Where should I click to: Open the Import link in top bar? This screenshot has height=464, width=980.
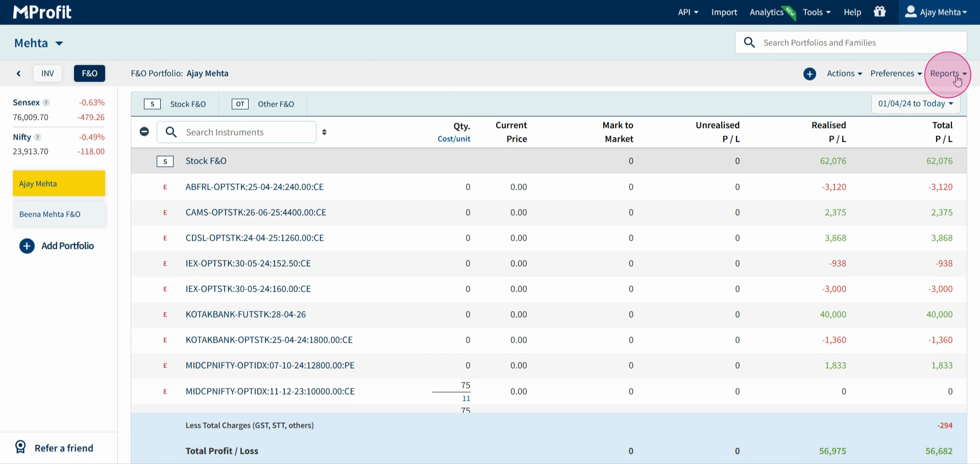724,12
